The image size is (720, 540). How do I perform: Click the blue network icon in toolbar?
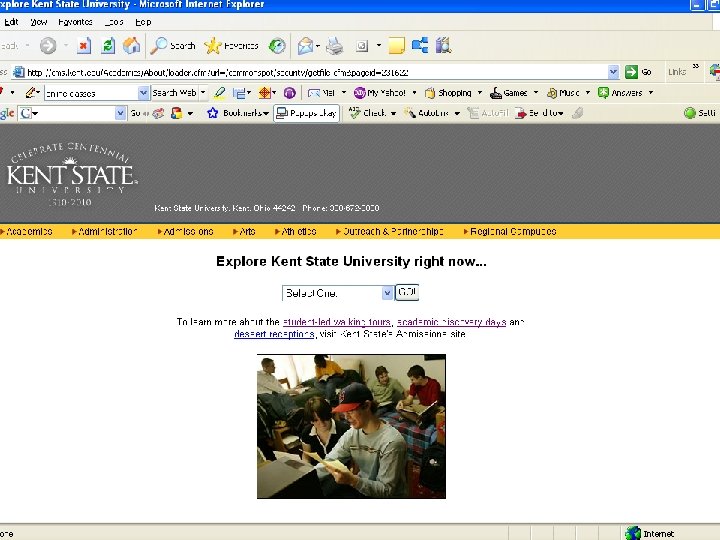click(x=420, y=45)
